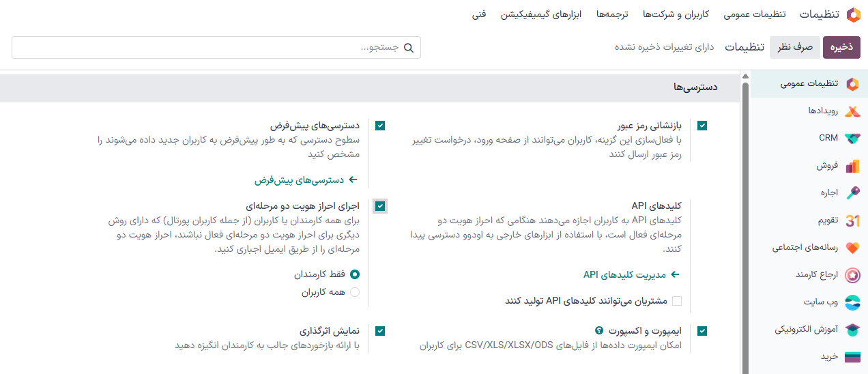Disable the بازنشانی رمز عبور checkbox
The width and height of the screenshot is (868, 374).
coord(702,126)
